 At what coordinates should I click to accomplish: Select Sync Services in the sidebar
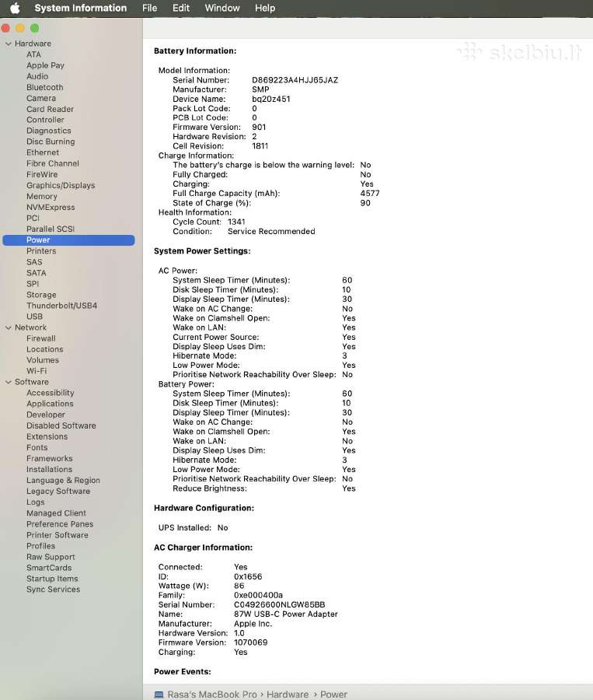pyautogui.click(x=53, y=590)
